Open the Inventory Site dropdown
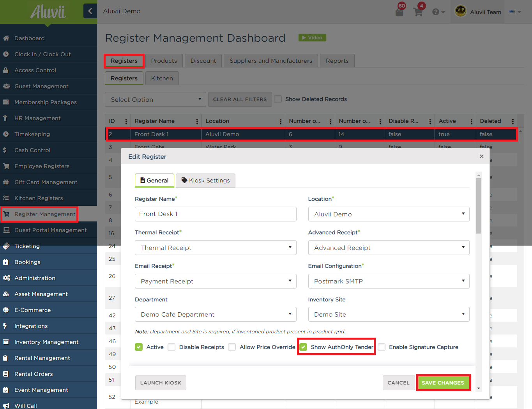The image size is (532, 409). pyautogui.click(x=389, y=314)
